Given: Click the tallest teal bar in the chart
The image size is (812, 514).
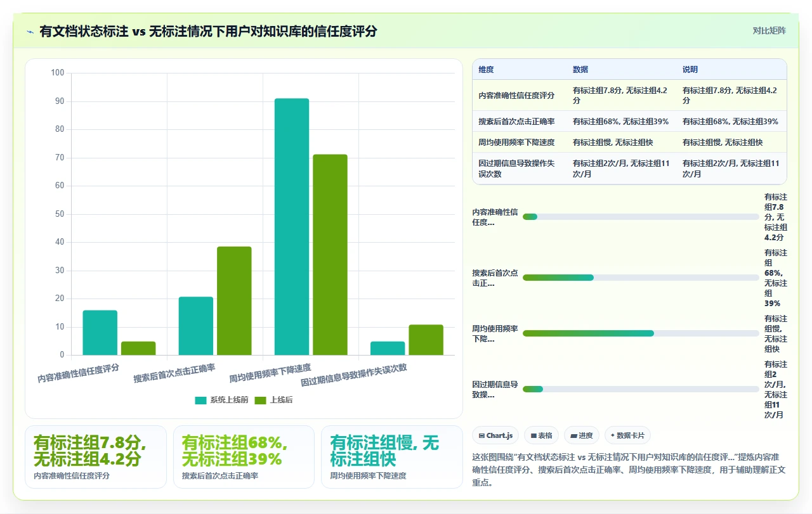Looking at the screenshot, I should 292,227.
